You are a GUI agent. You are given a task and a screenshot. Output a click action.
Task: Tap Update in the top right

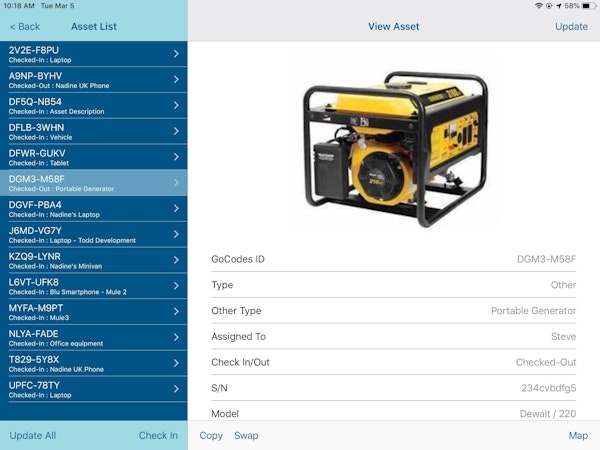(571, 26)
